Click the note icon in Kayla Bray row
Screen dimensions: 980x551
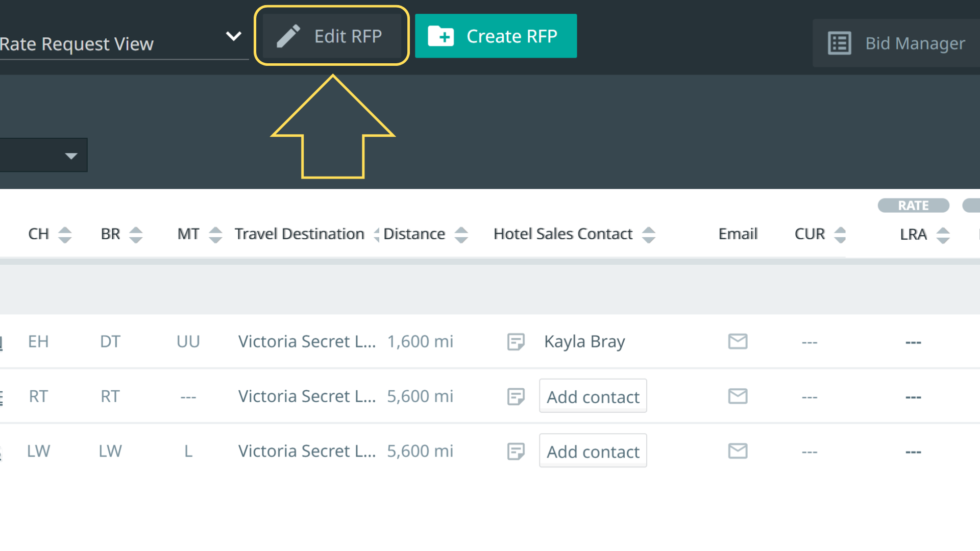(x=516, y=341)
